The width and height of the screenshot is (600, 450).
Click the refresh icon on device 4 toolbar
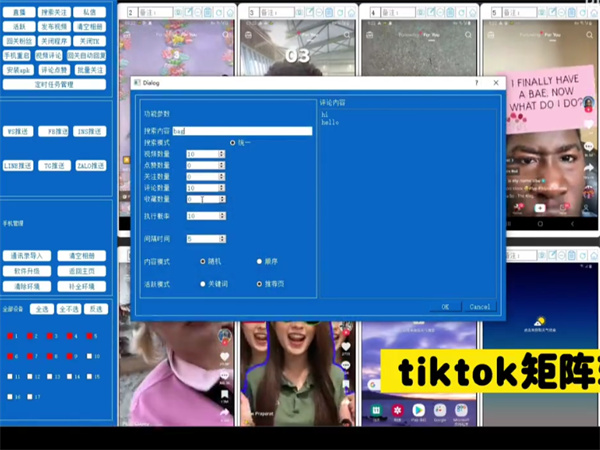pos(462,13)
